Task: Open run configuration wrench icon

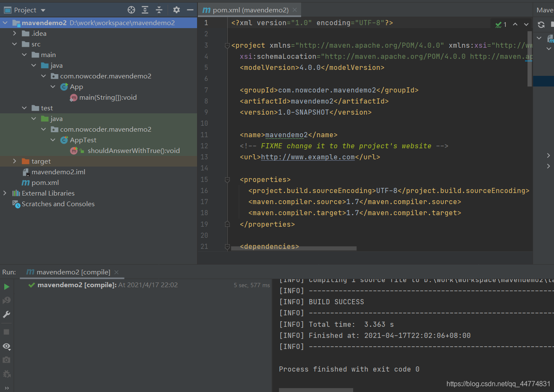Action: click(x=6, y=314)
